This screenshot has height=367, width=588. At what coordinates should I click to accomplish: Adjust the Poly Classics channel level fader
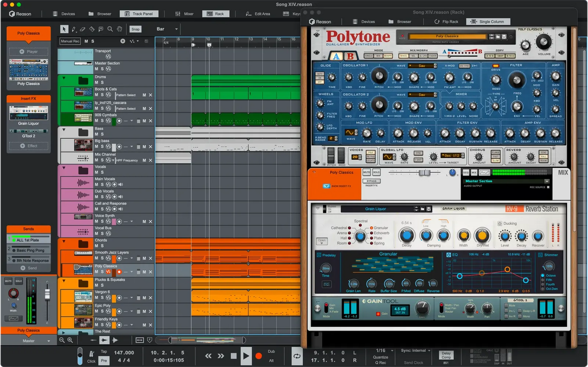[x=424, y=173]
